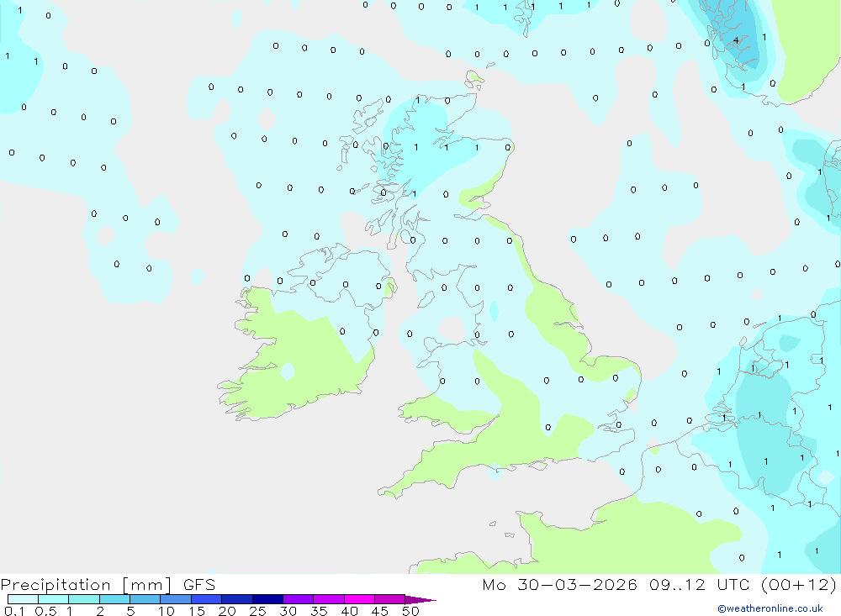Click the "GFS" model label
This screenshot has height=616, width=841.
(199, 584)
